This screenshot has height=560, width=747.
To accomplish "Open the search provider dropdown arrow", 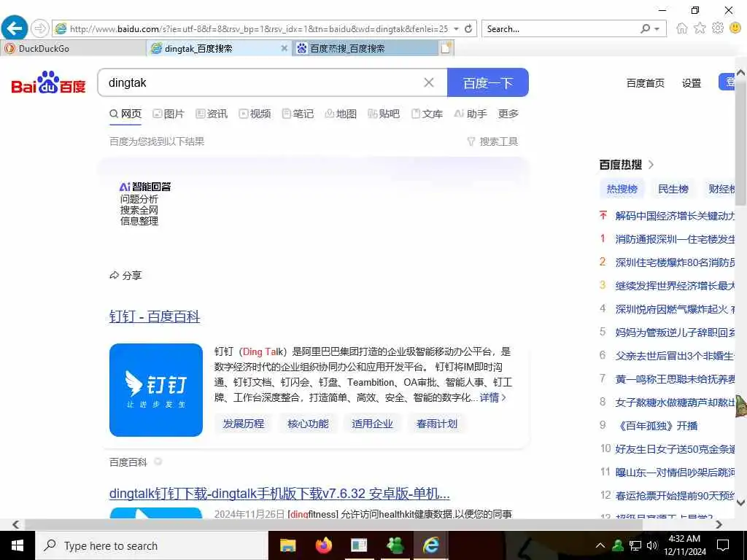I will (657, 28).
